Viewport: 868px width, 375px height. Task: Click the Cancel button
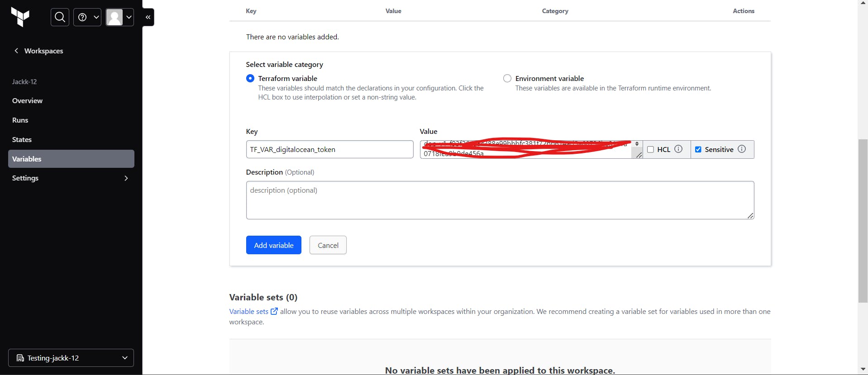[328, 245]
